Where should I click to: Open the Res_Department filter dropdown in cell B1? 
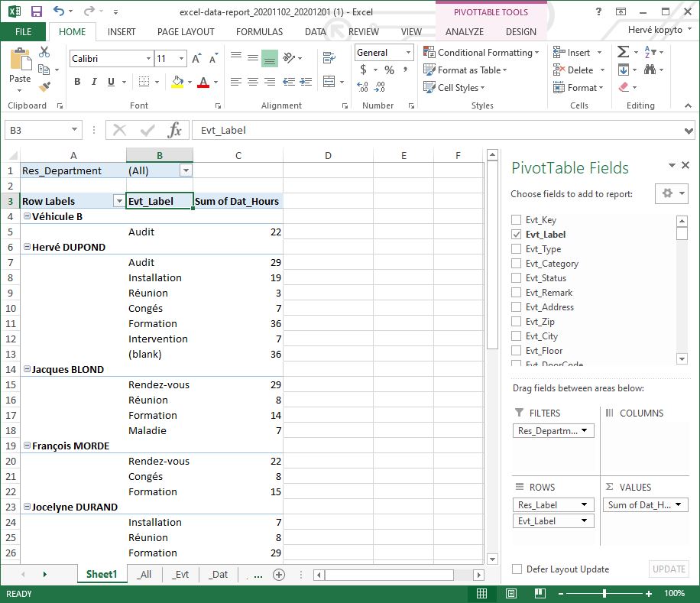(186, 170)
